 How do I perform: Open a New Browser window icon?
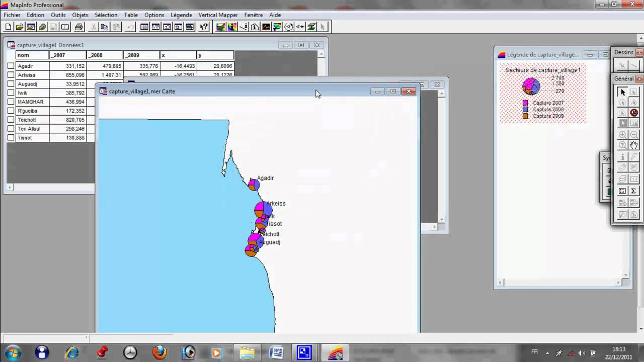click(144, 27)
